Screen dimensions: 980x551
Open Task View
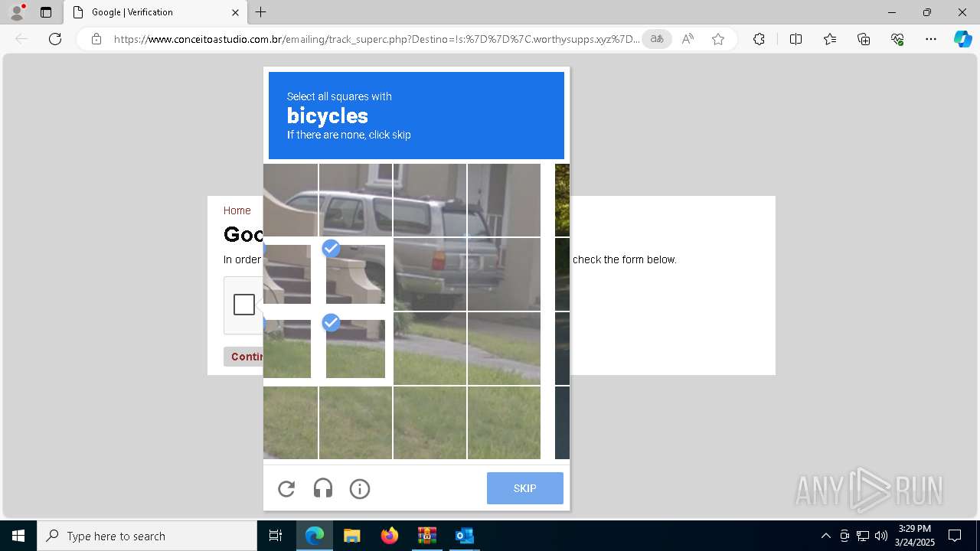(276, 536)
